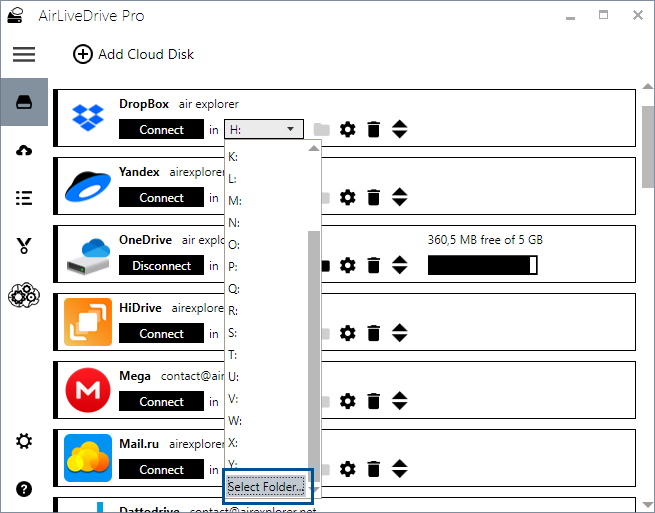The width and height of the screenshot is (655, 513).
Task: Open Yandex disk settings gear
Action: 347,198
